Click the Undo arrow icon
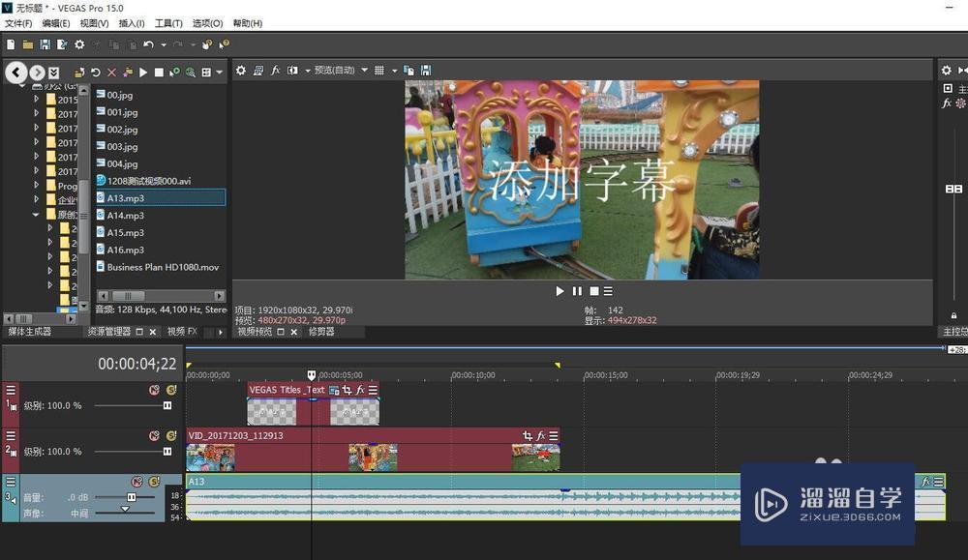Image resolution: width=968 pixels, height=560 pixels. pyautogui.click(x=148, y=44)
